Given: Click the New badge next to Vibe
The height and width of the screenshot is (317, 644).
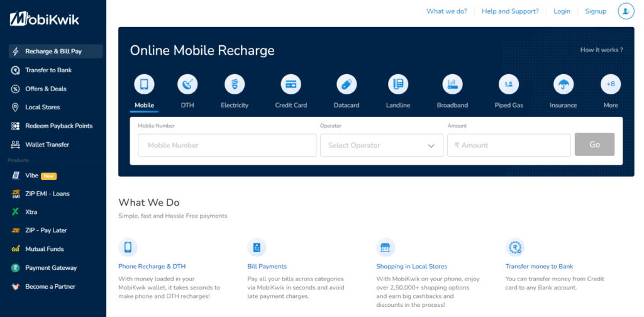Looking at the screenshot, I should (49, 176).
